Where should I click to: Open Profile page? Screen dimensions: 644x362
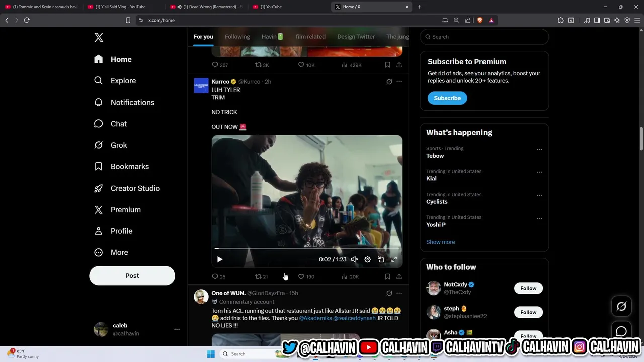click(114, 231)
